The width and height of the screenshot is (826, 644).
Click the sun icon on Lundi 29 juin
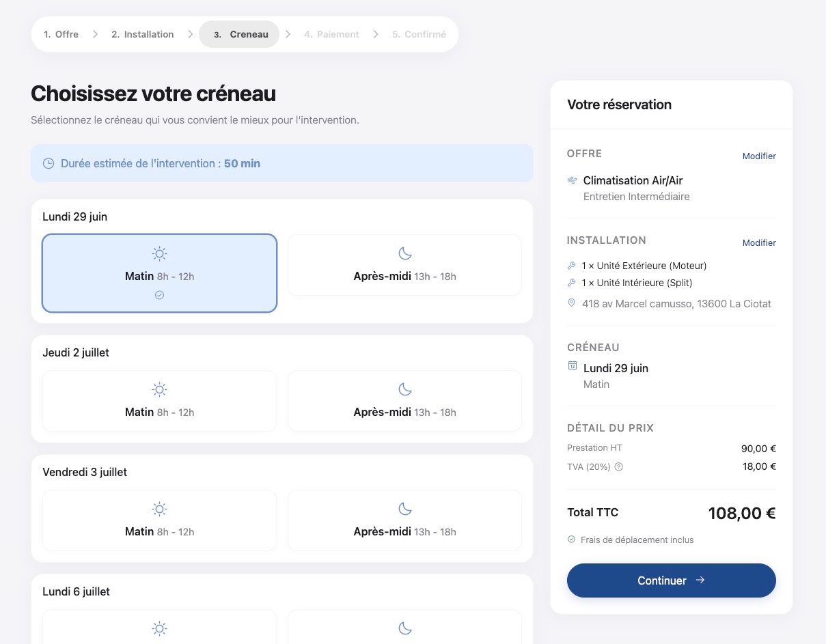coord(159,254)
